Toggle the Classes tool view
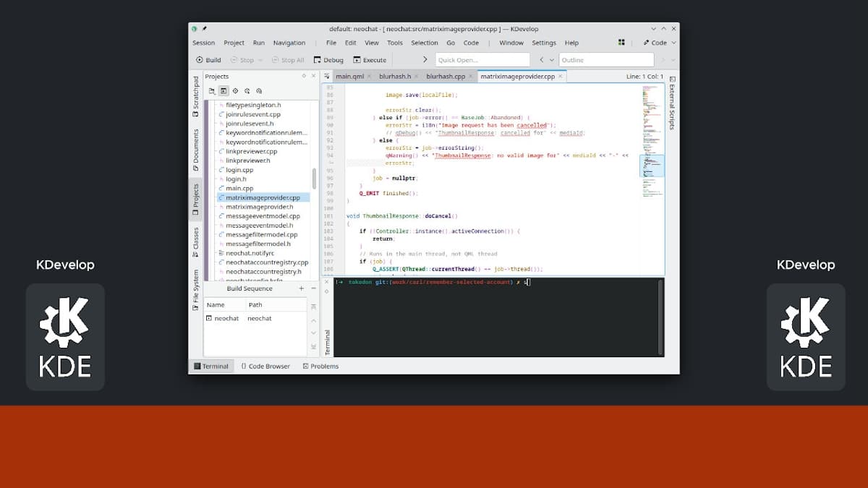868x488 pixels. click(195, 243)
